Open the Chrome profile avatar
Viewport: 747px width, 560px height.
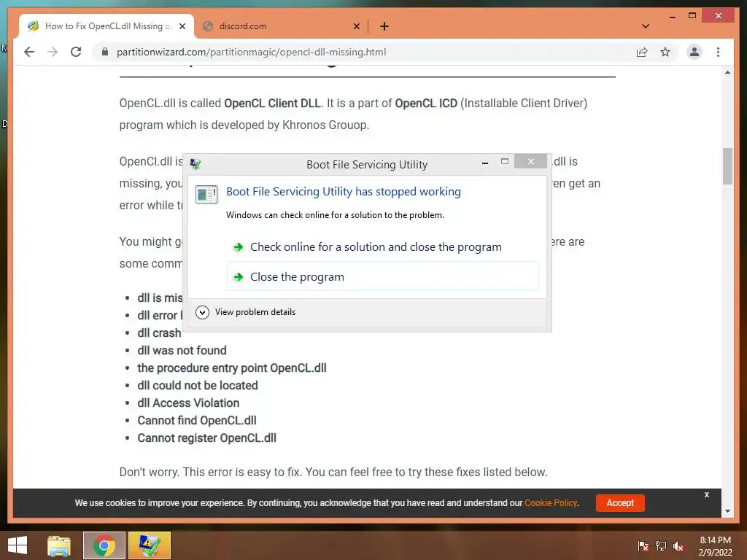coord(694,52)
